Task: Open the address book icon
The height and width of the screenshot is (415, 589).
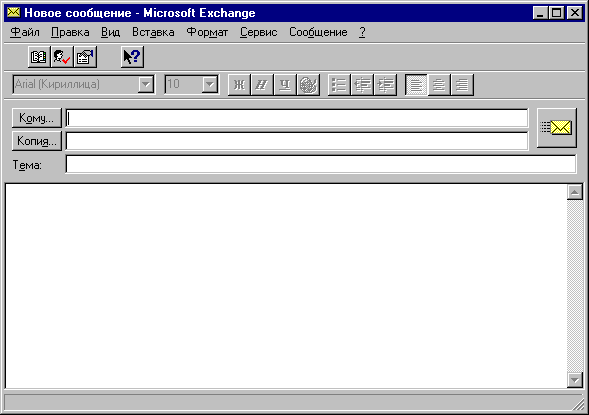Action: (x=39, y=57)
